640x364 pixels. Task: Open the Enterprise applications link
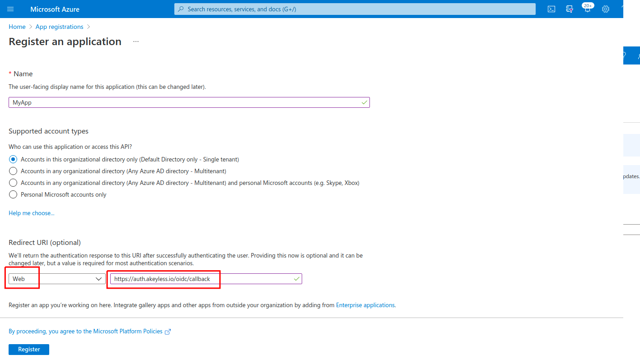tap(365, 305)
